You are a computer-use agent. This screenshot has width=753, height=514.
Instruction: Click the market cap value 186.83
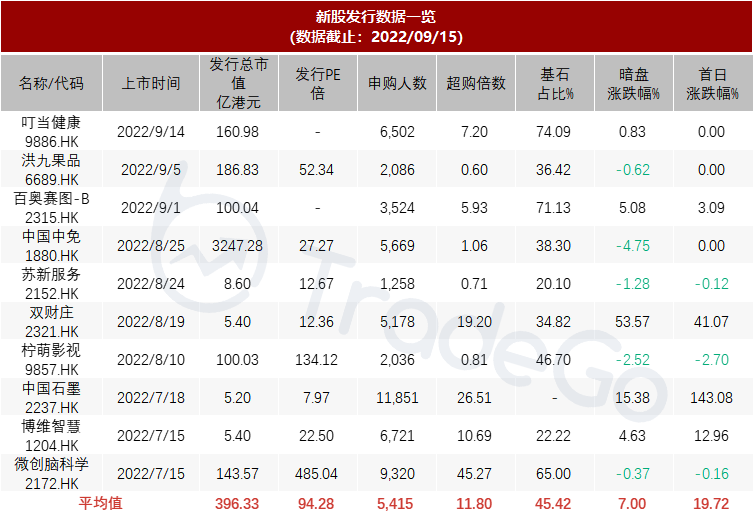tap(237, 170)
